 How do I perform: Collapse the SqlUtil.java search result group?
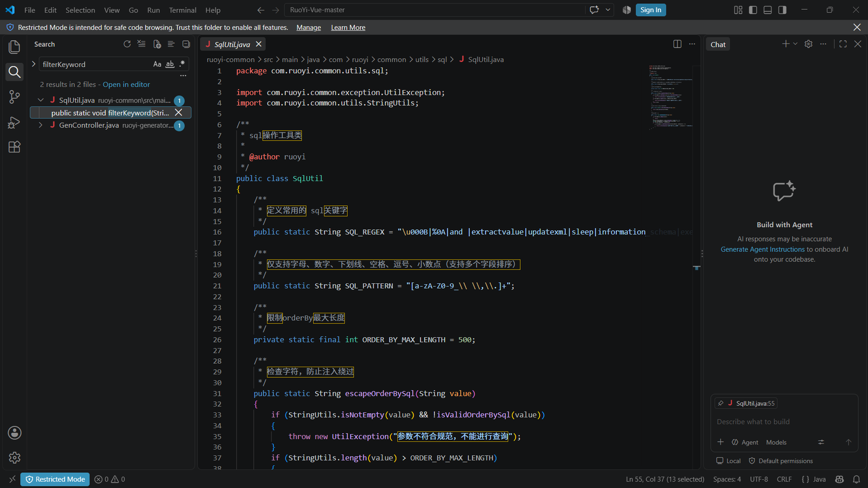click(x=41, y=100)
